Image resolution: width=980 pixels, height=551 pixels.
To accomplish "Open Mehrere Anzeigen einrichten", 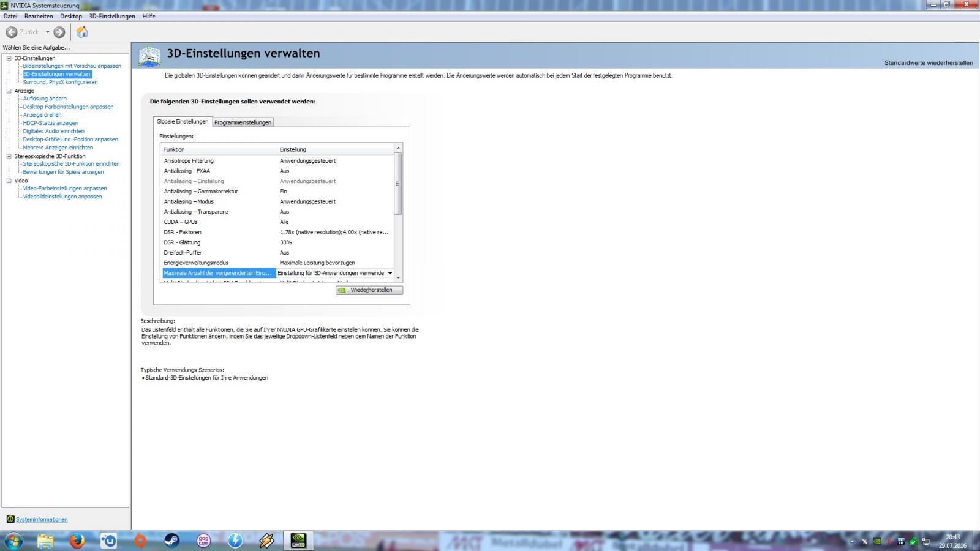I will pos(58,148).
